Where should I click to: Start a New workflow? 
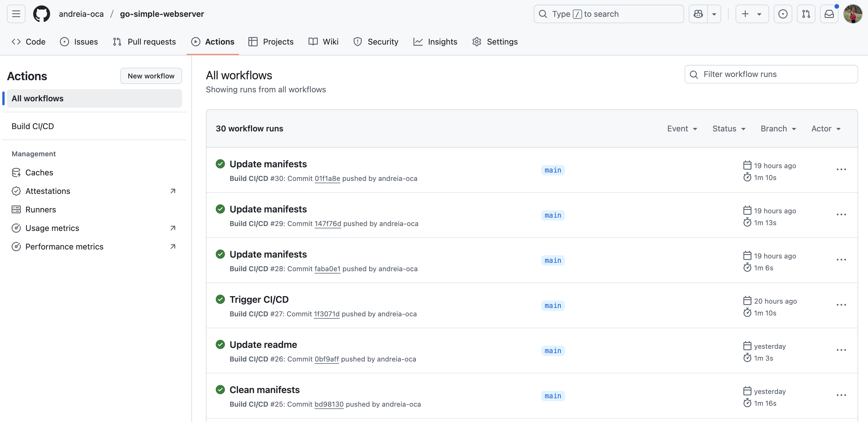(x=151, y=76)
